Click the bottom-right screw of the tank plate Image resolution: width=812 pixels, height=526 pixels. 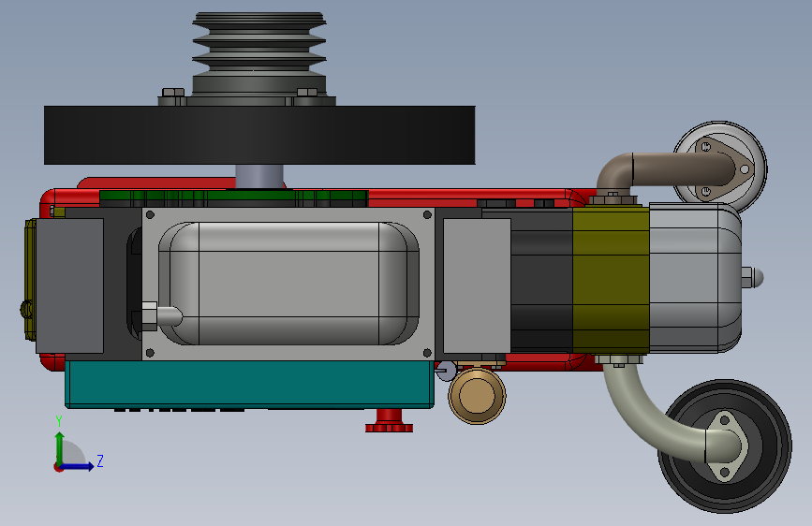click(427, 353)
